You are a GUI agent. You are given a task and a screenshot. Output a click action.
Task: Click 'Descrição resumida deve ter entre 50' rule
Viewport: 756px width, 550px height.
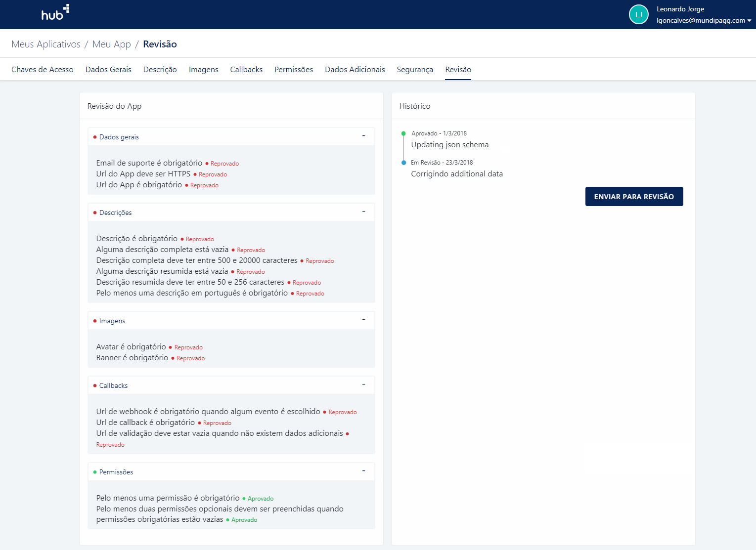click(x=190, y=282)
